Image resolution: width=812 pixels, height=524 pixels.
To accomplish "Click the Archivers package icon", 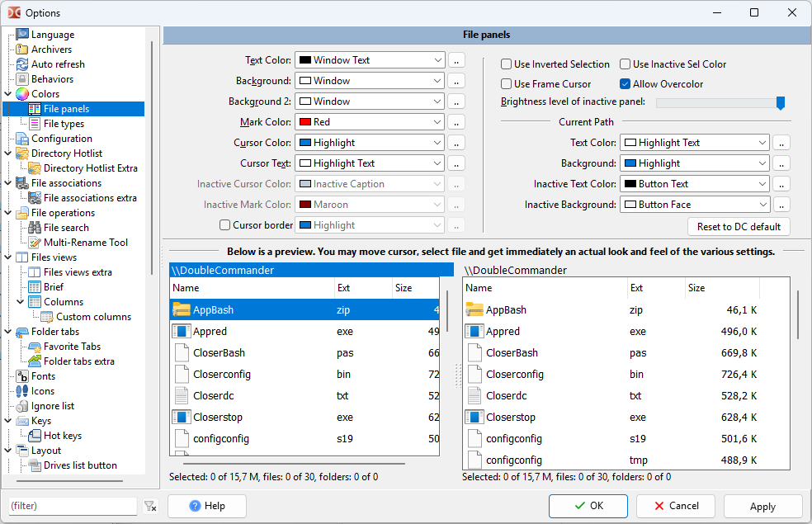I will tap(22, 50).
